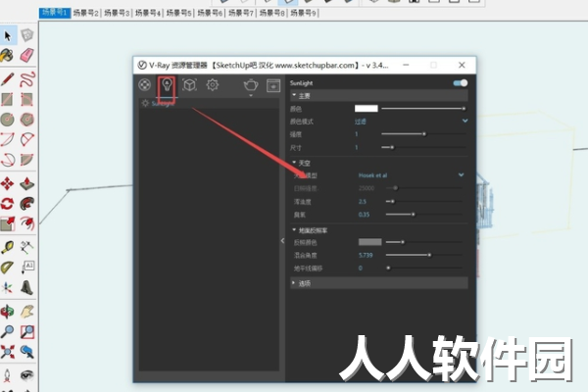Select the Position Camera tool
The width and height of the screenshot is (588, 392).
[7, 375]
